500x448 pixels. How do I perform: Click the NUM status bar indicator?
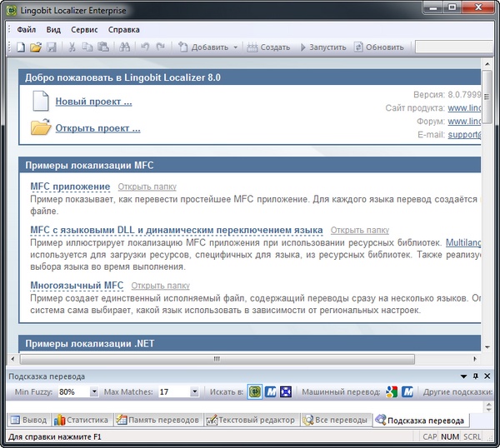point(450,437)
